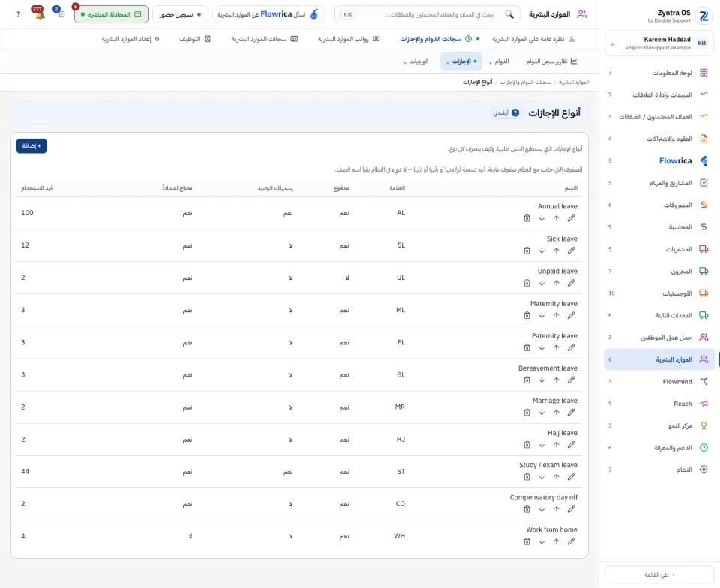Ask Flowrica about الموارد البشرية
Screen dimensions: 720x588
(268, 14)
